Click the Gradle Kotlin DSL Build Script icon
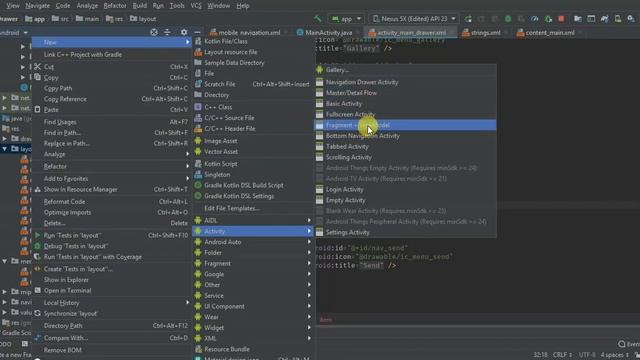This screenshot has width=640, height=360. [198, 185]
